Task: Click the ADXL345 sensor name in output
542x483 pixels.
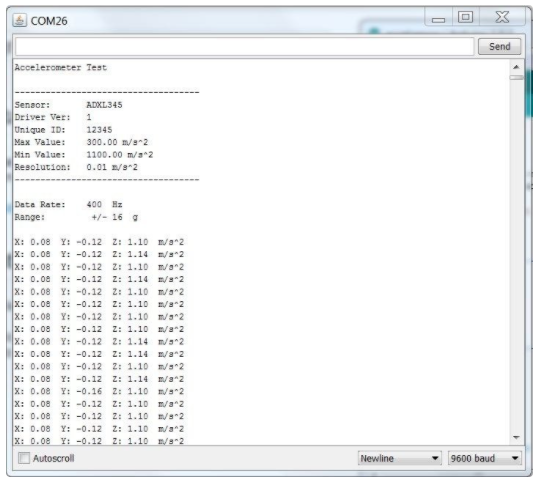Action: (x=104, y=105)
